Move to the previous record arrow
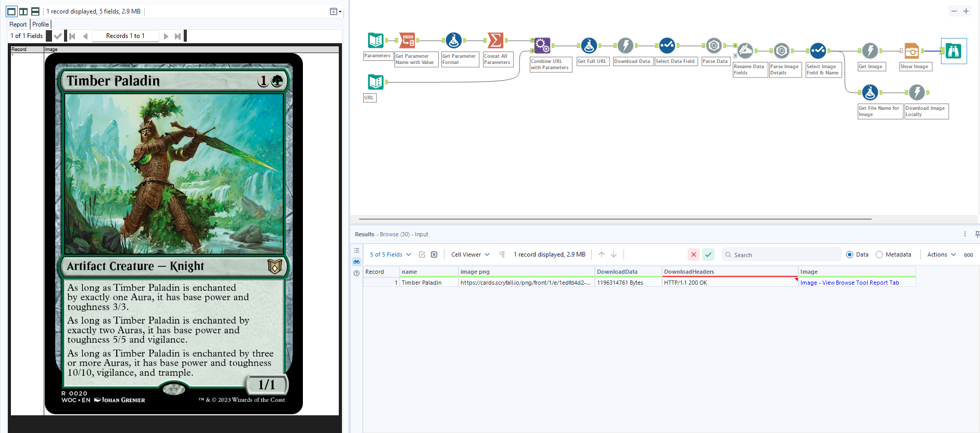The height and width of the screenshot is (433, 980). [602, 254]
